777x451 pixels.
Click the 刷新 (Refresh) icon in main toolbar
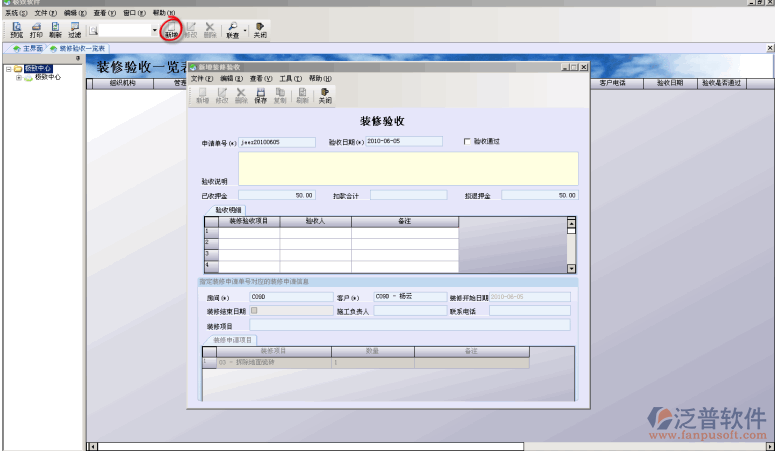(55, 29)
